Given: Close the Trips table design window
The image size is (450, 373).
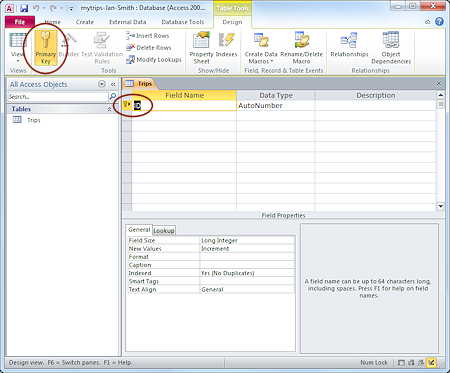Looking at the screenshot, I should pyautogui.click(x=439, y=83).
